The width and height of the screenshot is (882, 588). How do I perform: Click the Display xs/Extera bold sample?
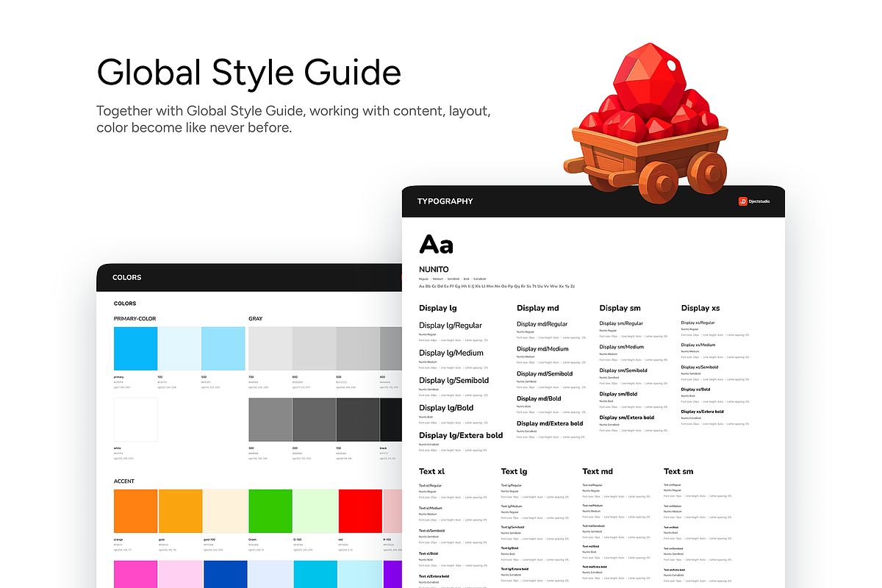702,412
